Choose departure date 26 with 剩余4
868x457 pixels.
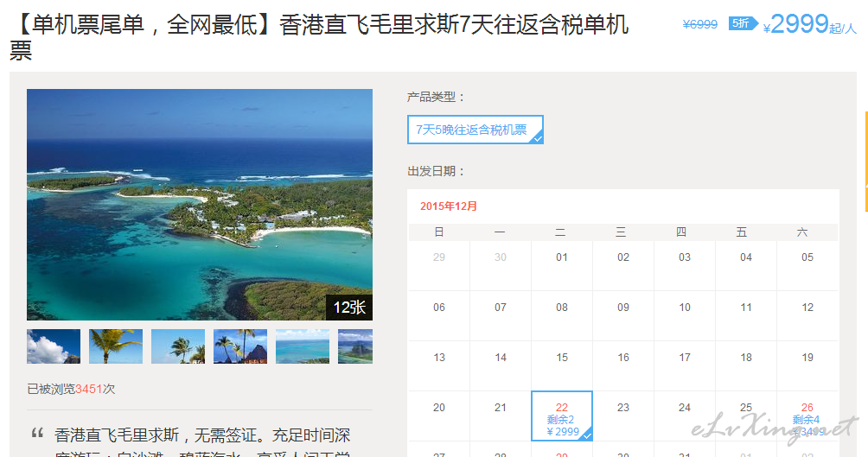coord(807,416)
